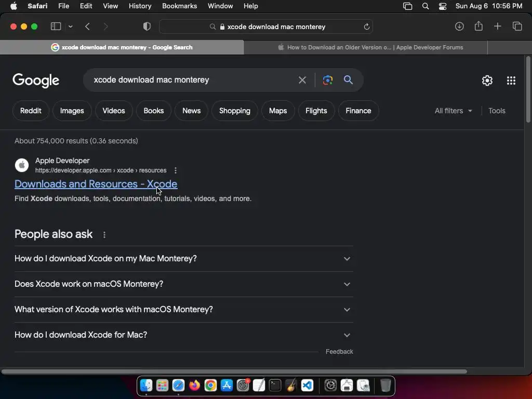Send Feedback on People also ask
The width and height of the screenshot is (532, 399).
click(339, 352)
